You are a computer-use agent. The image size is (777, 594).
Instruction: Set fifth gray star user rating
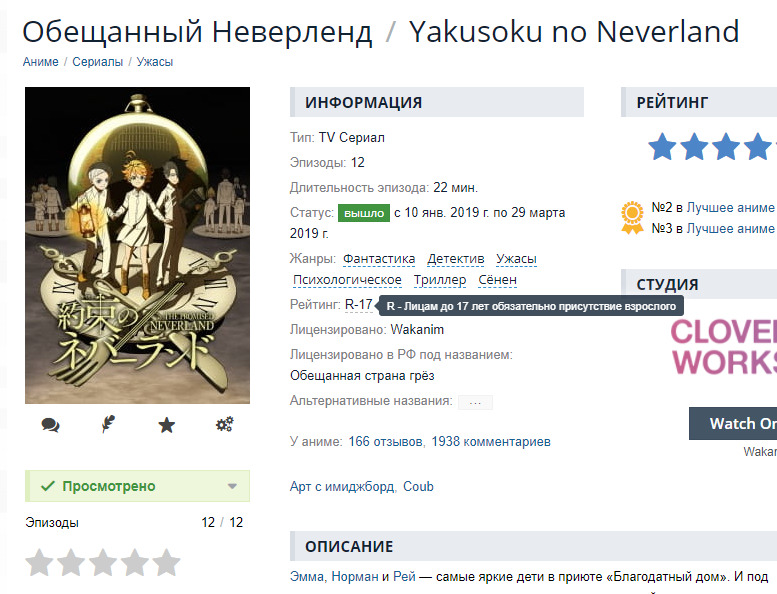166,563
